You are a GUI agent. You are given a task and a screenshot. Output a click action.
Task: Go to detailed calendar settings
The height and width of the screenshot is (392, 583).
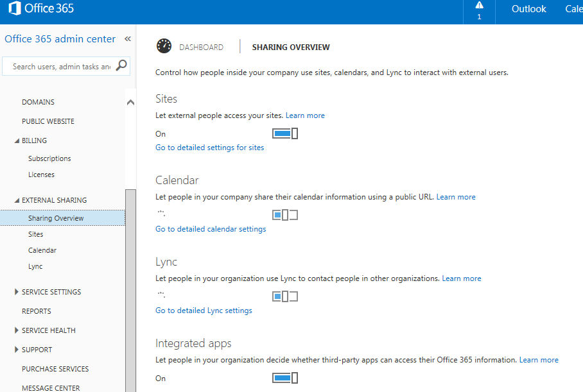coord(211,229)
